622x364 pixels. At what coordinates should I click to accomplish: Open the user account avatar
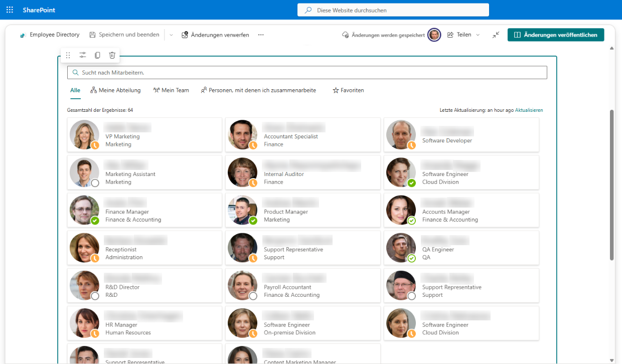coord(434,35)
